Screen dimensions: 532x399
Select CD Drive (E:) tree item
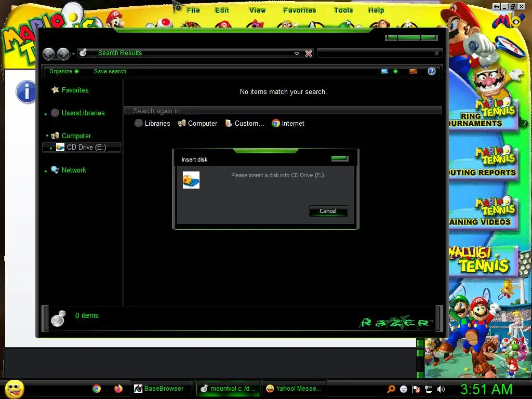(82, 147)
